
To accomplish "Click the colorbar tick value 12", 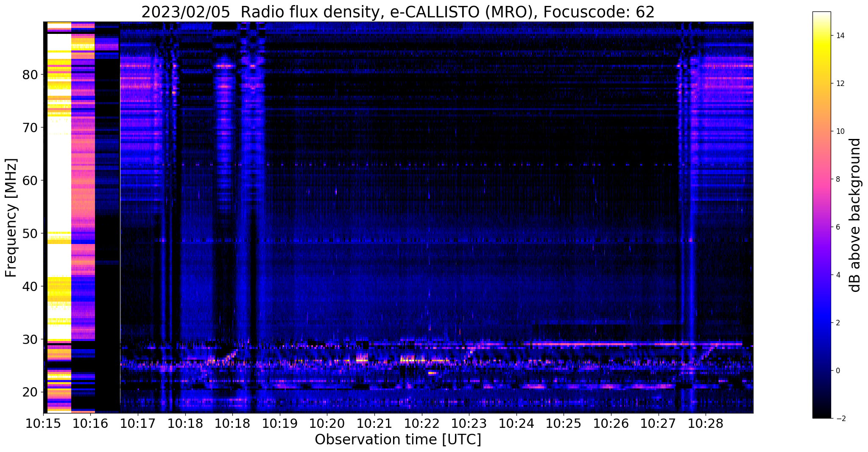I will click(840, 83).
